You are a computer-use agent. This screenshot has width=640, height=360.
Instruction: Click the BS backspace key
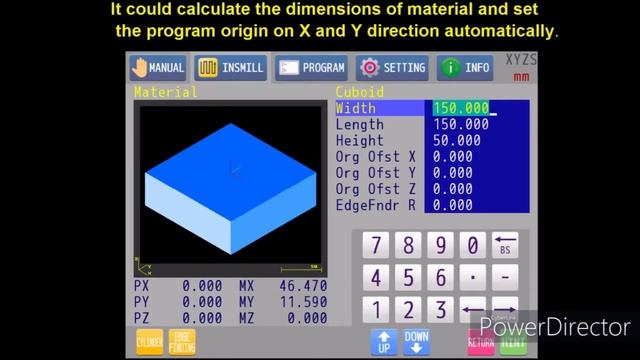pyautogui.click(x=505, y=245)
